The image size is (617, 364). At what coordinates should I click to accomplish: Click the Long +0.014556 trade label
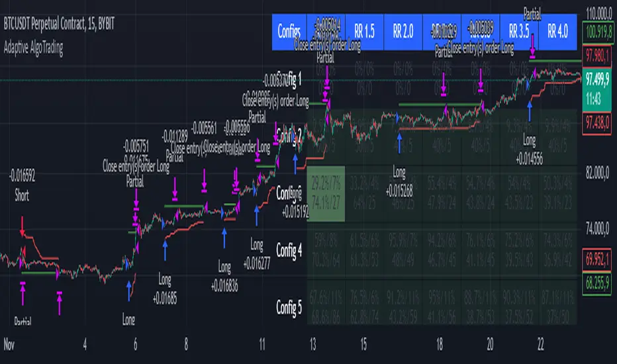529,149
